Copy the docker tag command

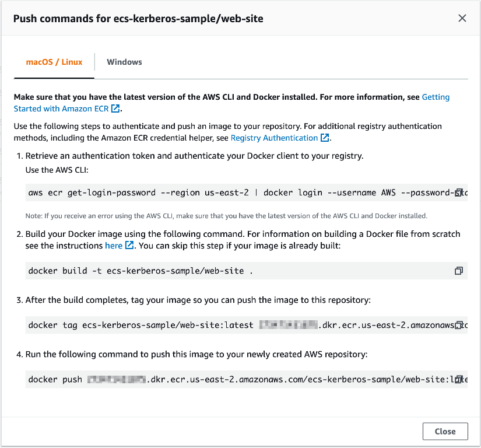(459, 325)
